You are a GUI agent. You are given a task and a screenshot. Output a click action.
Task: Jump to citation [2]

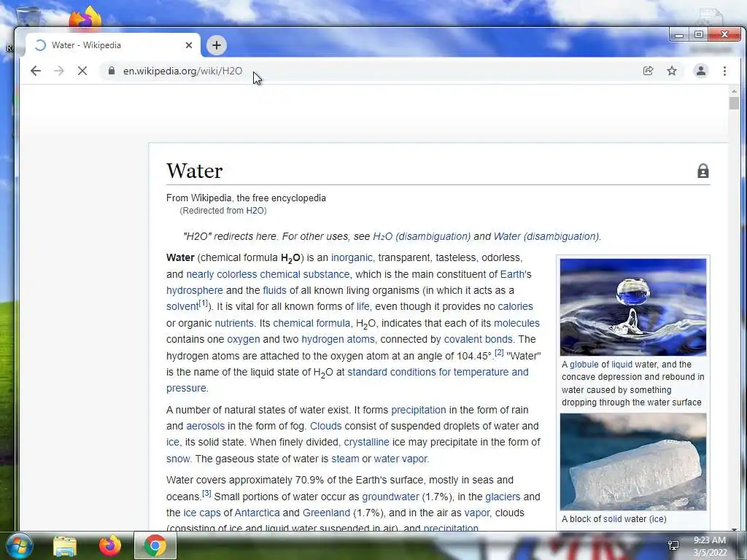499,352
